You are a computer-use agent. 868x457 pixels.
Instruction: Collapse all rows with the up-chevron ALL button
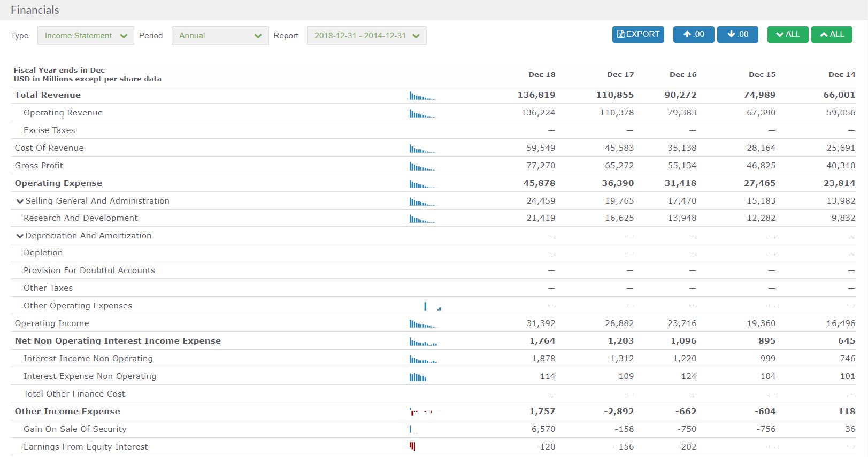click(x=832, y=34)
